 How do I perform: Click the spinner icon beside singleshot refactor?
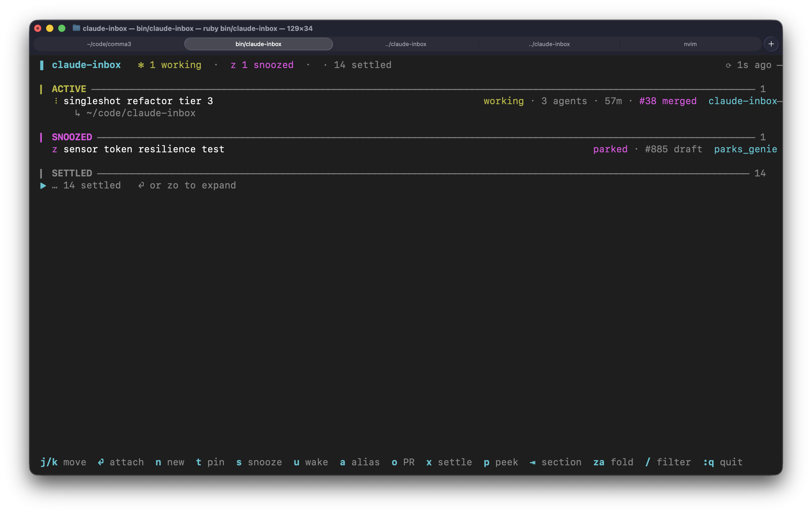(56, 101)
